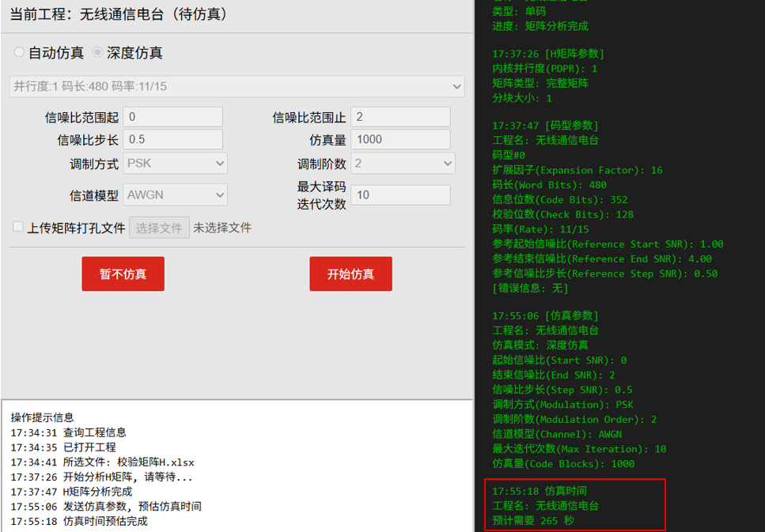
Task: Click the 最大译码迭代次数 input field
Action: 400,194
